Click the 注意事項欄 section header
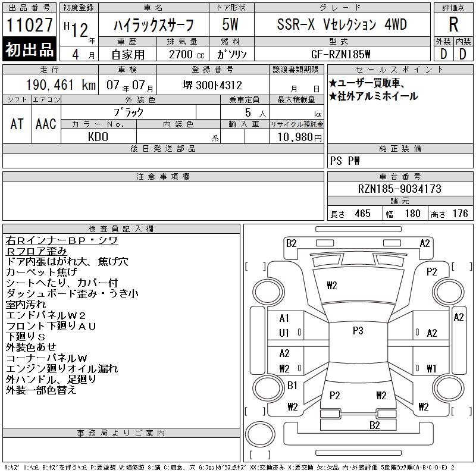This screenshot has width=476, height=476. (x=163, y=176)
